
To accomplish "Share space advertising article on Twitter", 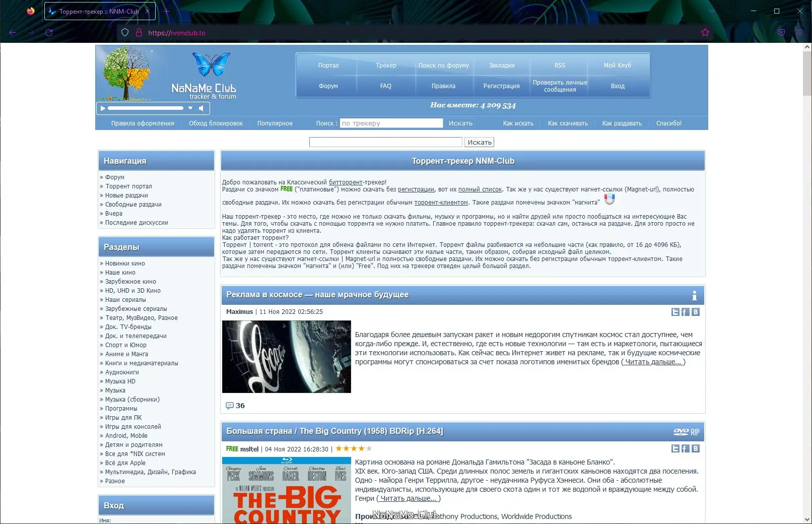I will [x=675, y=312].
